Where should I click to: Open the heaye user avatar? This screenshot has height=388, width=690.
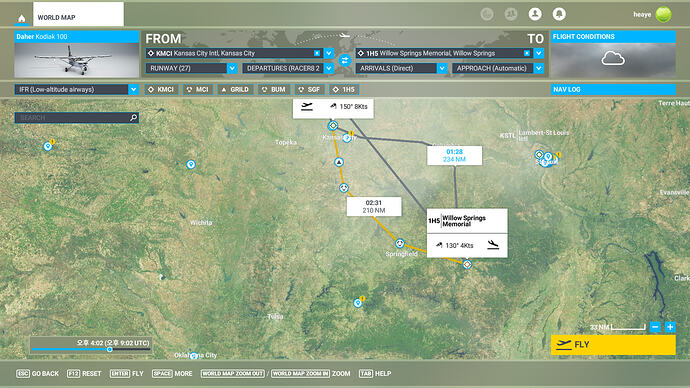tap(663, 15)
